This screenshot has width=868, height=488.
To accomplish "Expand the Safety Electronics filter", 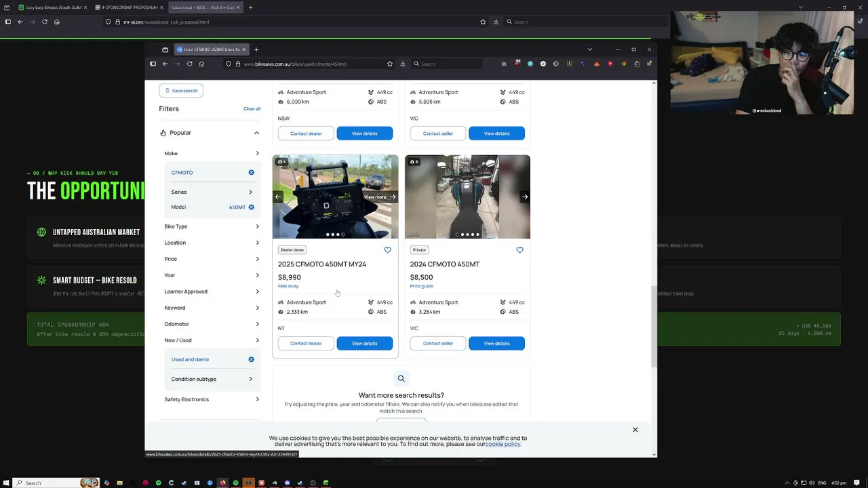I will [x=211, y=400].
